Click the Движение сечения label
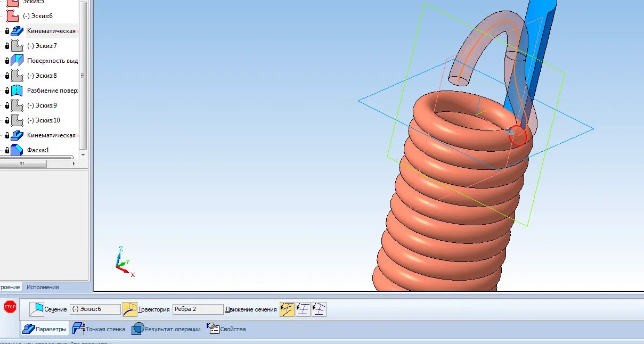 (251, 309)
